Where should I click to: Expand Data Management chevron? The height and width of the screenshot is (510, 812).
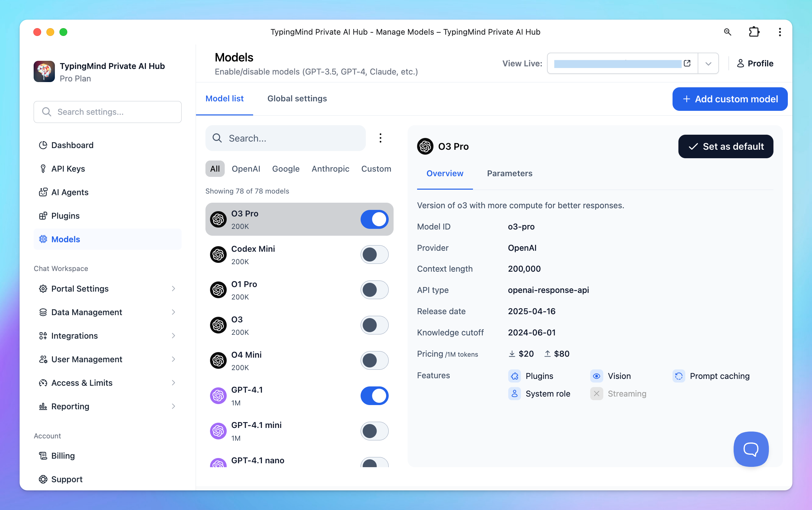(x=173, y=312)
